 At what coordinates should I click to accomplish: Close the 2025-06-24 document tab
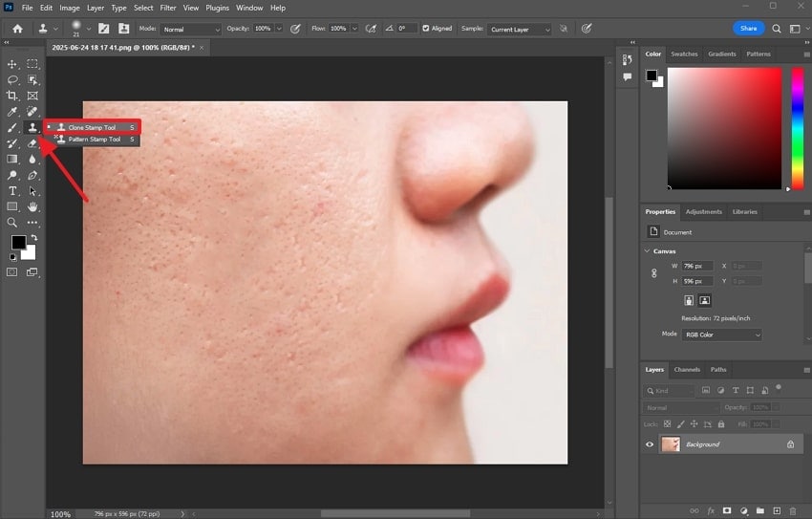pyautogui.click(x=202, y=48)
